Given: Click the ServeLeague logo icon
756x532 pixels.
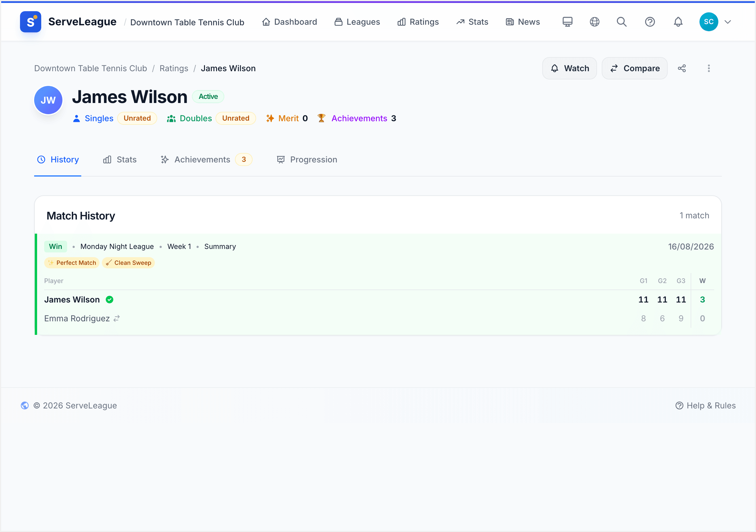Looking at the screenshot, I should (31, 22).
